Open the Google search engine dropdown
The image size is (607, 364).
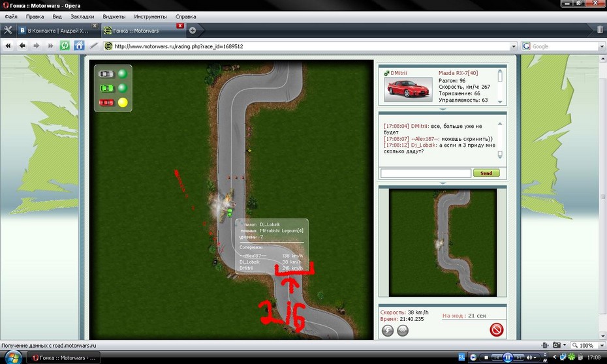coord(602,46)
